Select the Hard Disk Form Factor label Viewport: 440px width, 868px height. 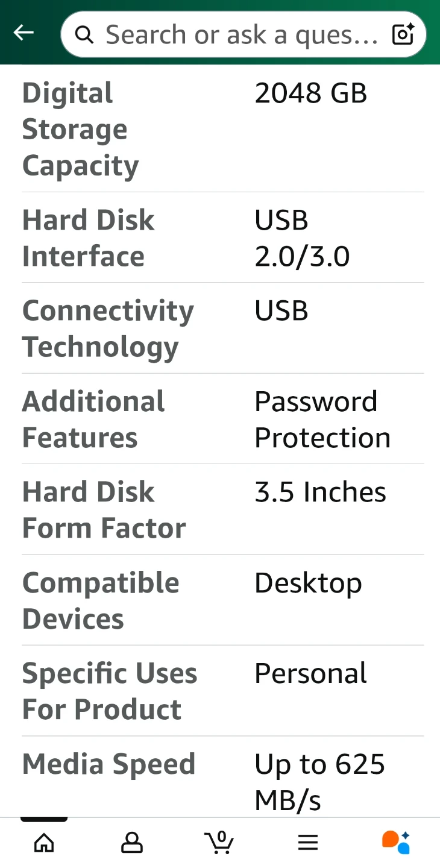coord(104,510)
